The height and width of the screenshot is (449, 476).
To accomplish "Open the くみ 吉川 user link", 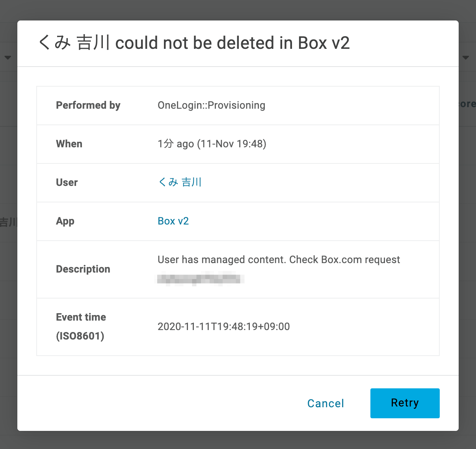I will (x=180, y=182).
